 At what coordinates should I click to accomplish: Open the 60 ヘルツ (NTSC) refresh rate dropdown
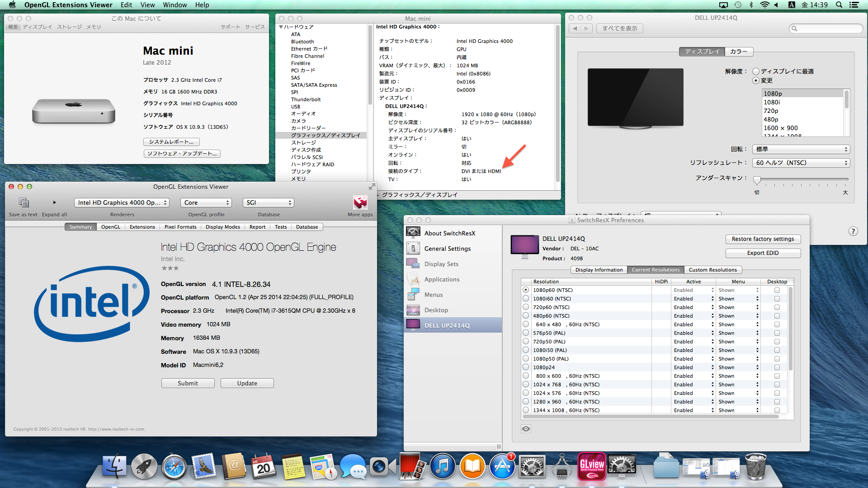click(801, 163)
